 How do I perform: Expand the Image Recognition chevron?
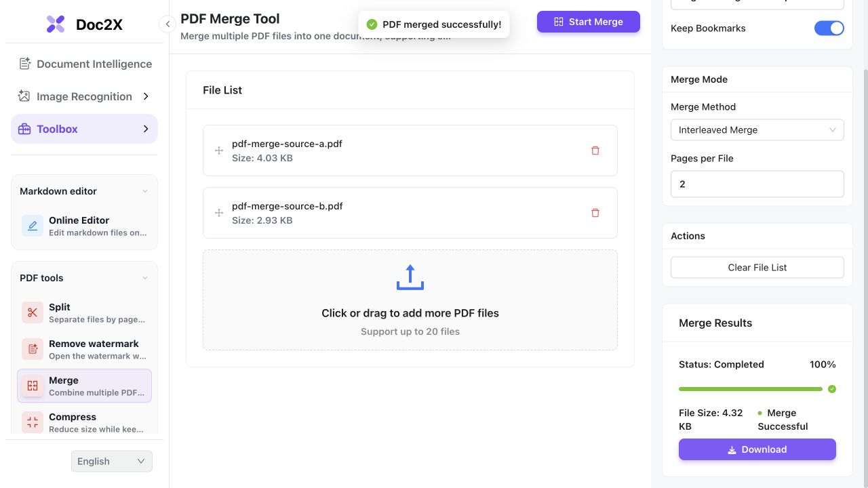[x=146, y=96]
